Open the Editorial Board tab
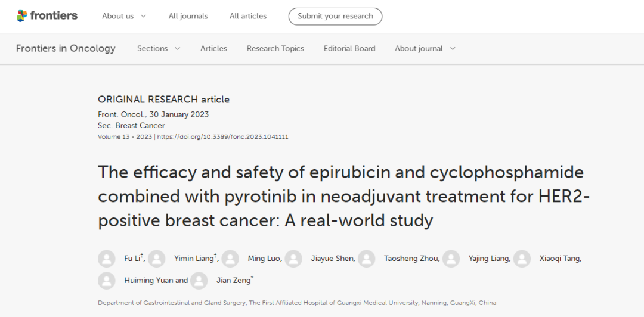This screenshot has width=644, height=317. click(349, 48)
